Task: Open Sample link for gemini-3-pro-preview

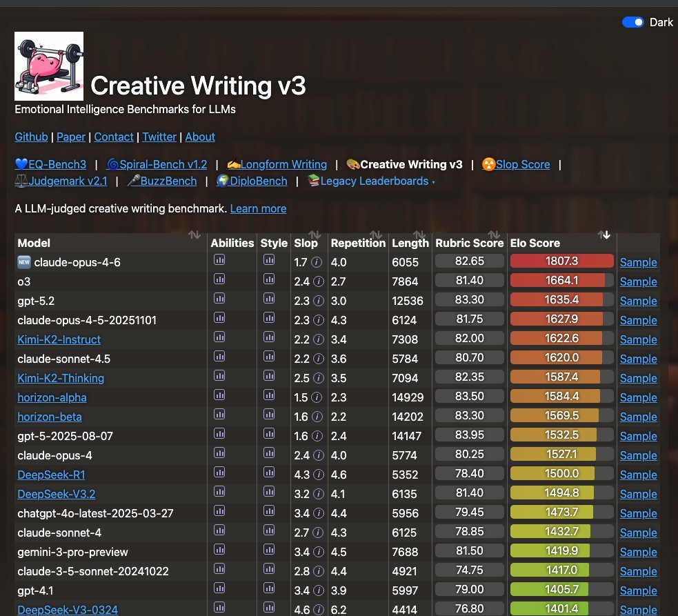Action: pyautogui.click(x=638, y=552)
